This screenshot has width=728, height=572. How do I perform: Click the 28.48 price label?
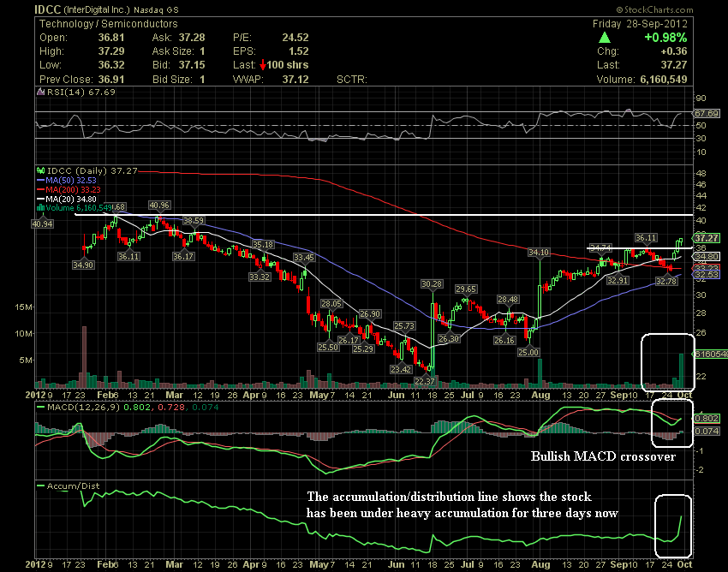click(x=508, y=300)
